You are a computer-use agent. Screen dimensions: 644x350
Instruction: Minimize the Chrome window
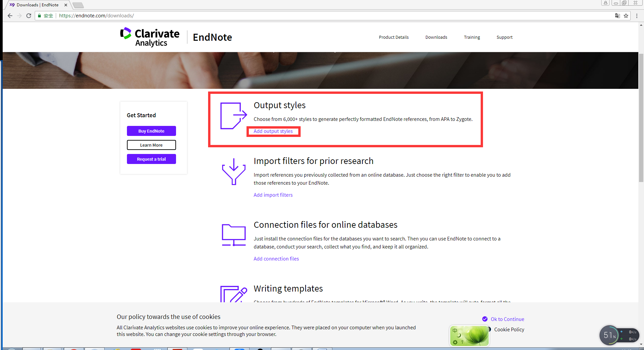pyautogui.click(x=616, y=3)
